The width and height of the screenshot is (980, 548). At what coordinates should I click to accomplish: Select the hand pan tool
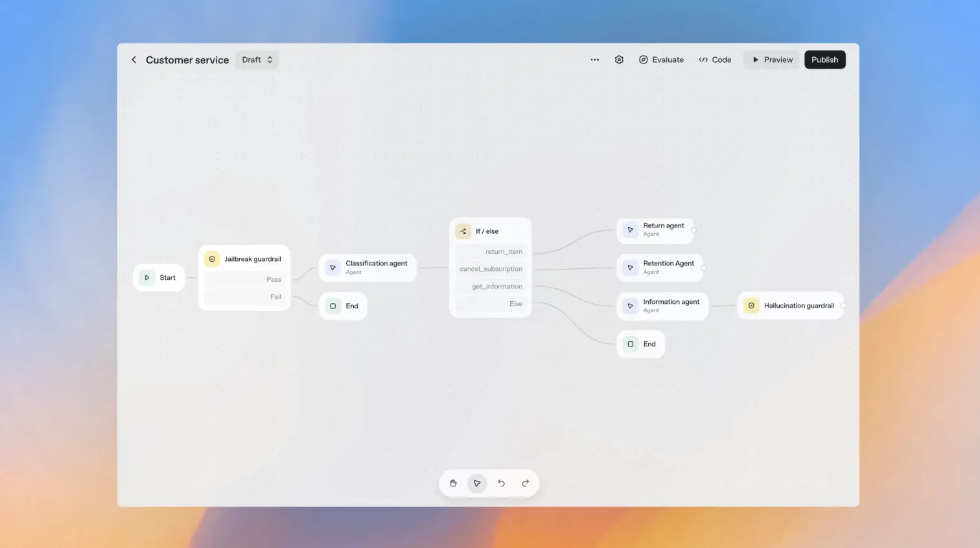[x=453, y=483]
